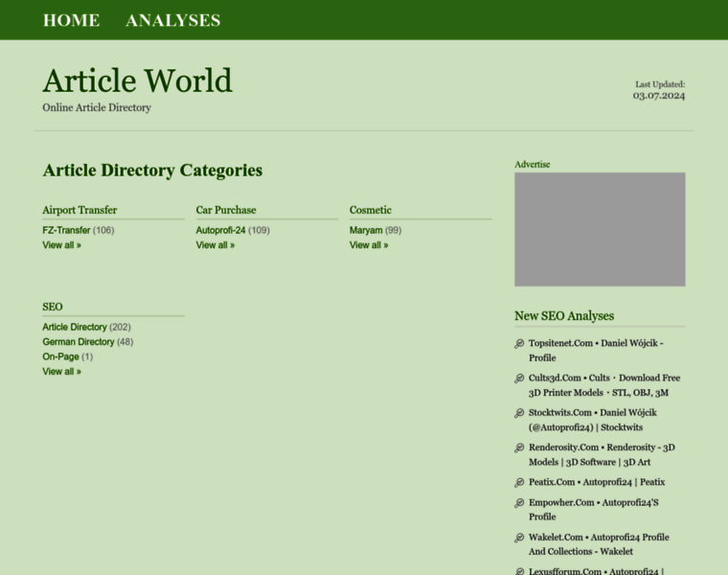Image resolution: width=728 pixels, height=575 pixels.
Task: Click the analysis icon beside Cults3d.Com
Action: [519, 379]
